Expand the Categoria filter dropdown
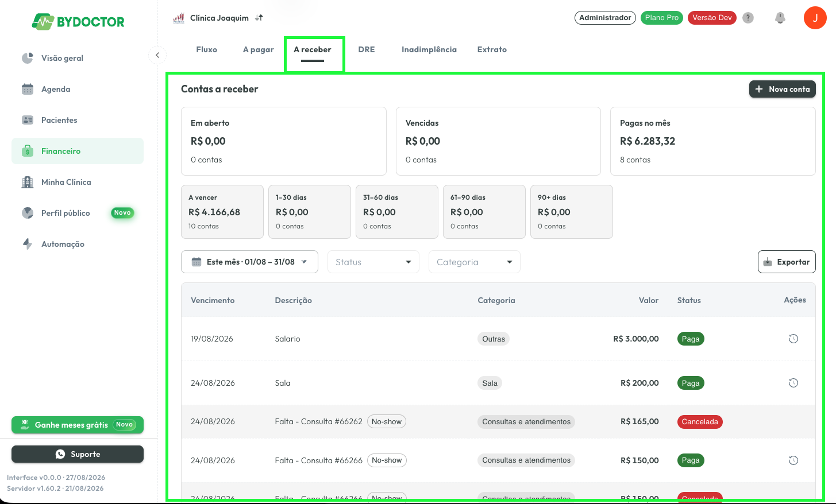The image size is (836, 504). coord(475,262)
